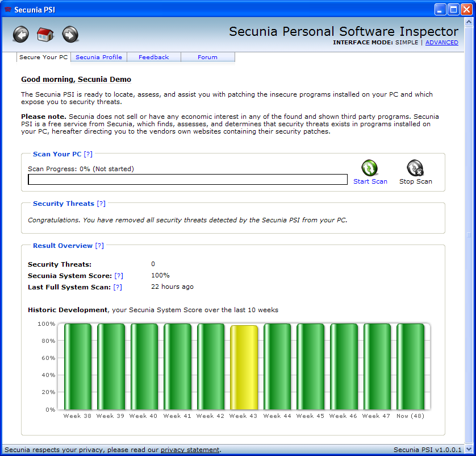Click the Congratulations threats-removed message
The image size is (476, 456).
(187, 220)
